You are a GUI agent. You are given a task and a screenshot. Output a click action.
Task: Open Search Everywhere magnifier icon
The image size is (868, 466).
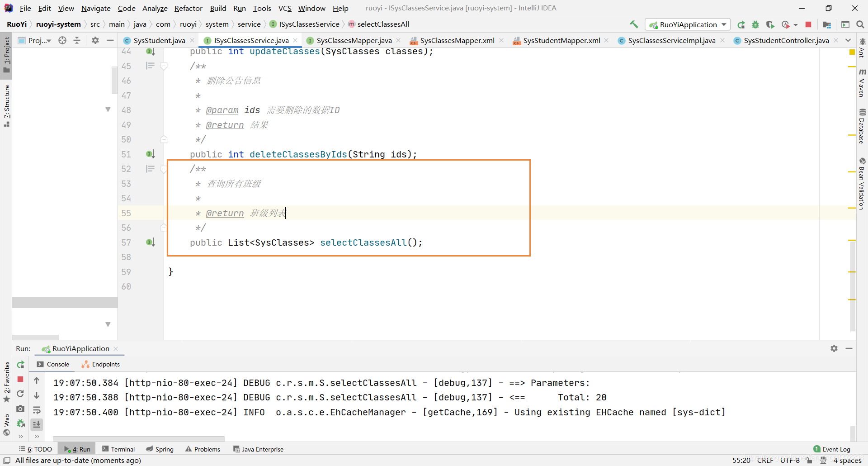coord(860,24)
